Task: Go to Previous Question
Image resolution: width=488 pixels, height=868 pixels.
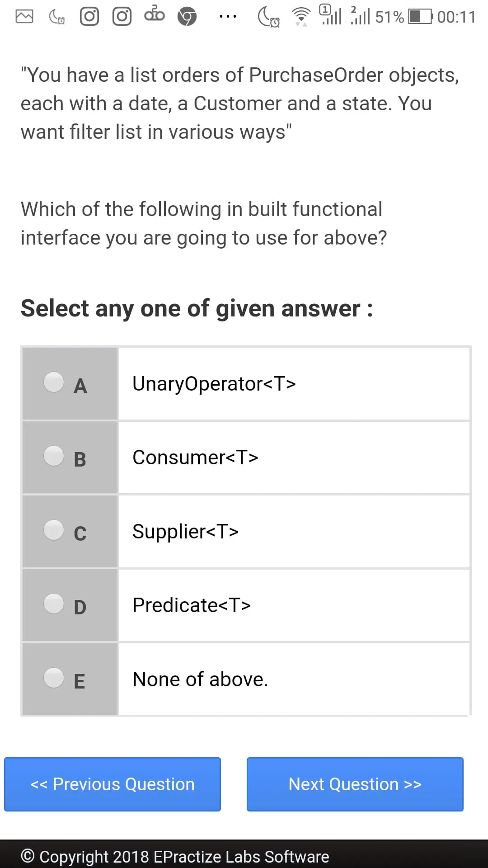Action: (113, 784)
